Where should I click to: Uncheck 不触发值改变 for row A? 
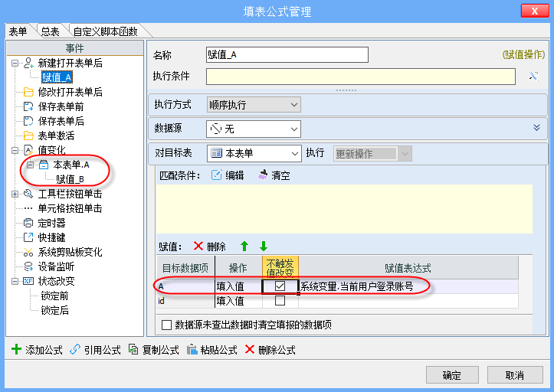(x=280, y=286)
